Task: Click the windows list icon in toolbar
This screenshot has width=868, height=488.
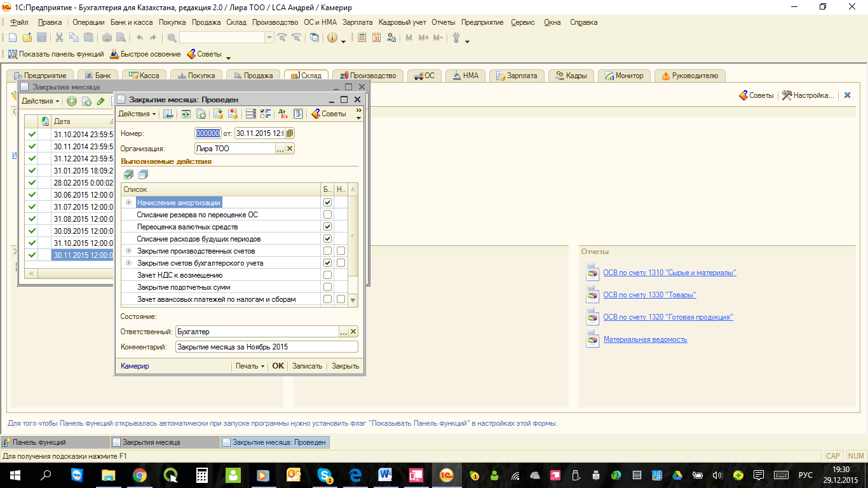Action: click(315, 38)
